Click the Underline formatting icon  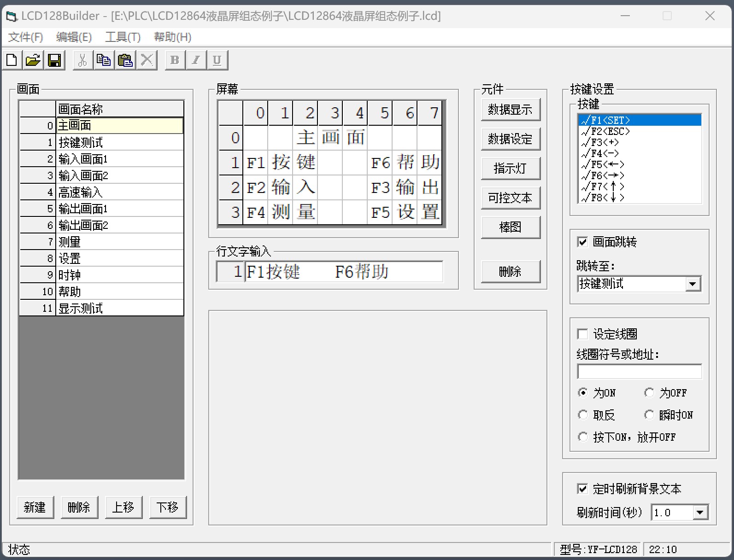217,60
